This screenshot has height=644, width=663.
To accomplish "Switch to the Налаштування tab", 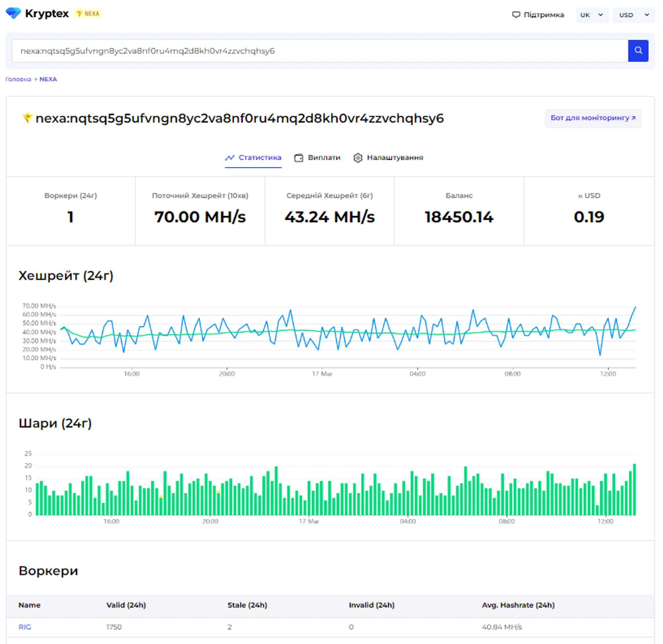I will click(x=394, y=158).
